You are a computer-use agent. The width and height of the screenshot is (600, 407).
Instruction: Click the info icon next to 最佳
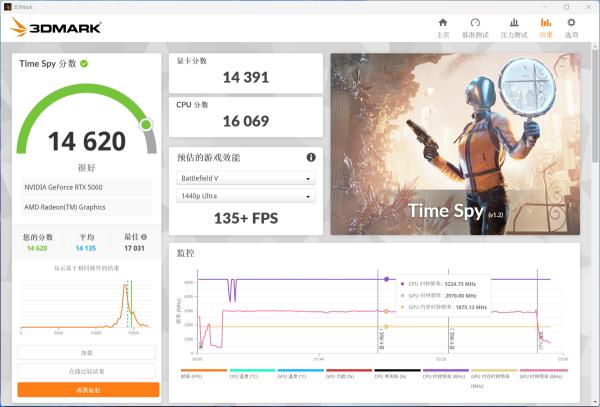click(x=144, y=237)
